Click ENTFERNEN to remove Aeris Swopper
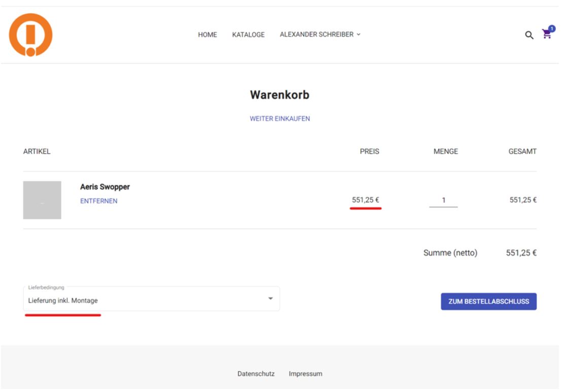 click(x=98, y=201)
